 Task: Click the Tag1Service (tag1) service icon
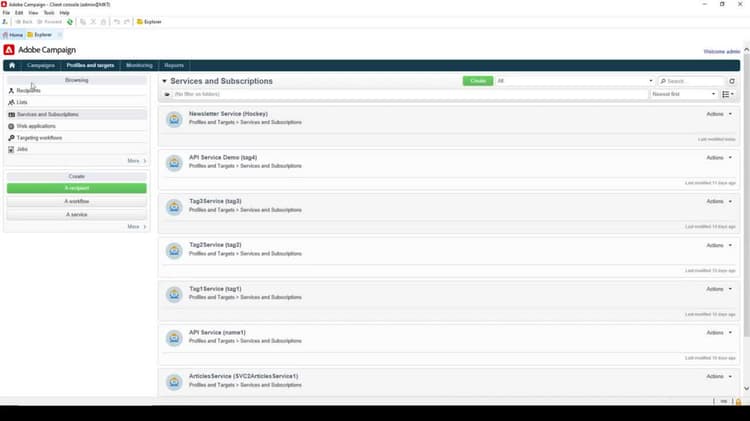[174, 294]
